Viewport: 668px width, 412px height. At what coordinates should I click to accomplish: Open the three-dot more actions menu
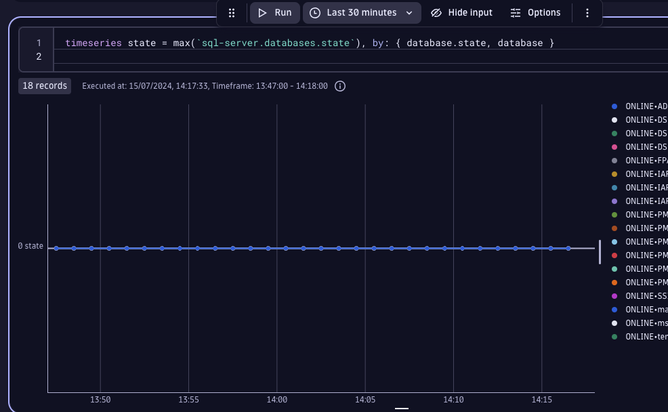(x=587, y=13)
